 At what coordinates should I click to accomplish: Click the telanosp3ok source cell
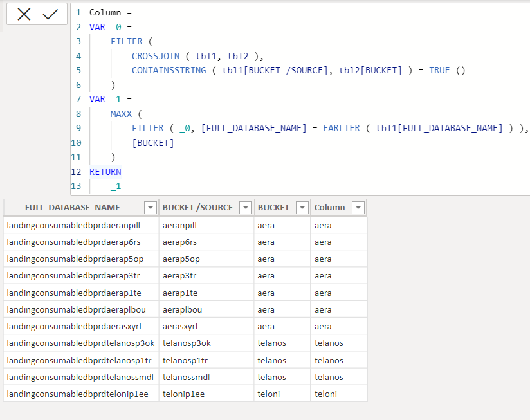206,343
